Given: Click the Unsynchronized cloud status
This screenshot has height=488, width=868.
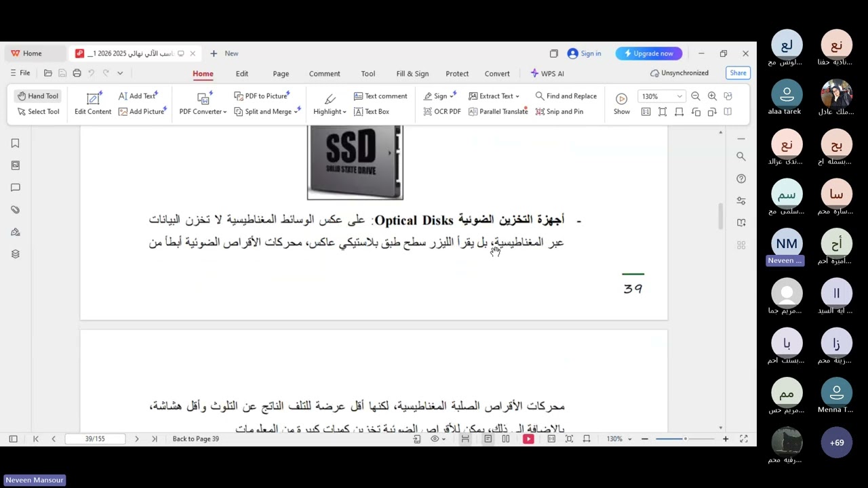Looking at the screenshot, I should pyautogui.click(x=679, y=73).
